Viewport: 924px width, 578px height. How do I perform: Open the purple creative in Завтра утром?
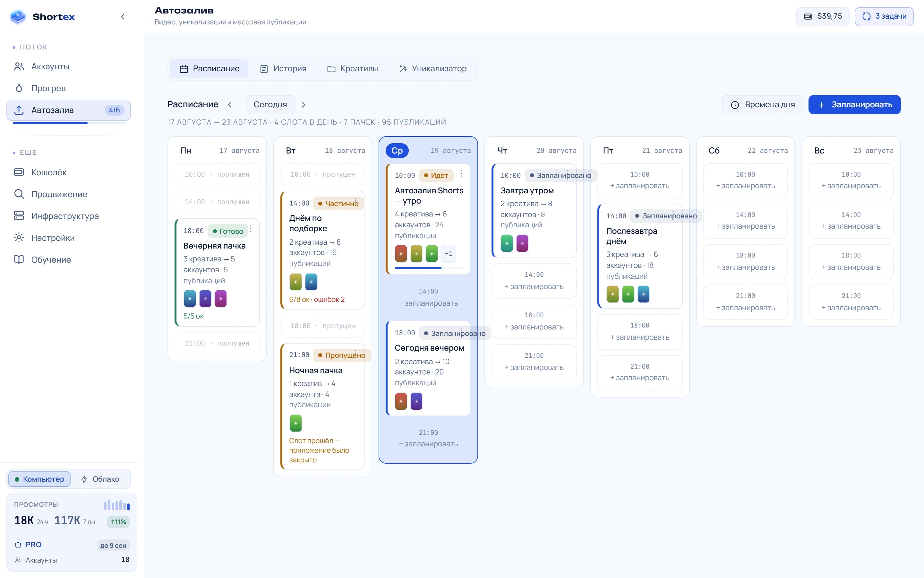click(x=522, y=243)
